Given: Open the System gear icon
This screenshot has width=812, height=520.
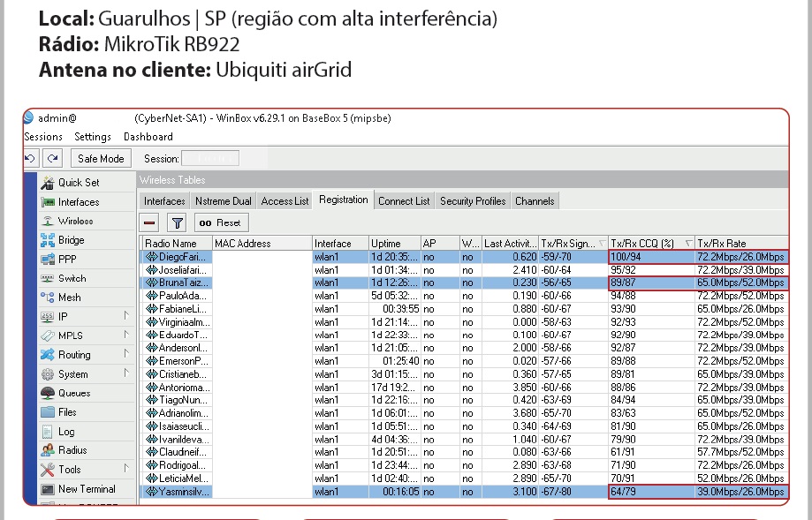Looking at the screenshot, I should pyautogui.click(x=48, y=374).
